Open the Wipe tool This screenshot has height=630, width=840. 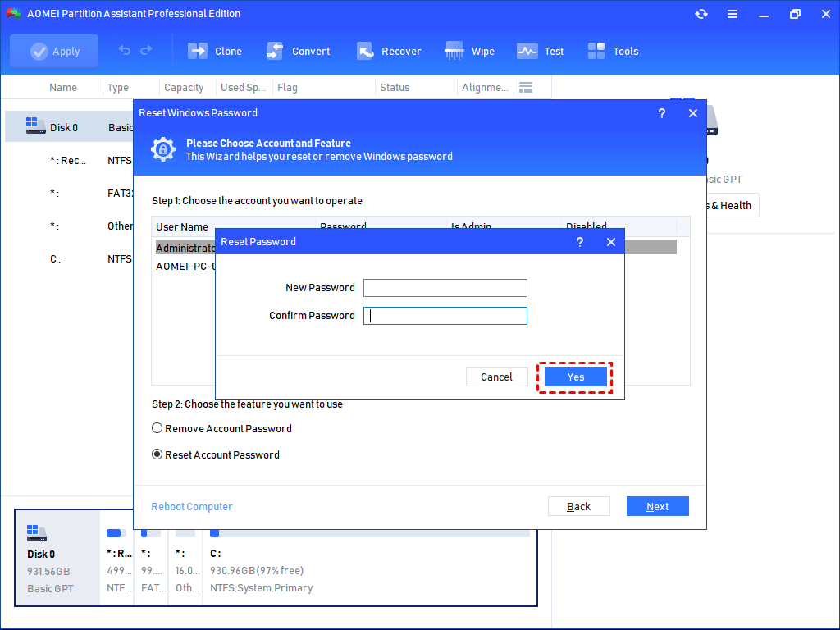[x=469, y=50]
